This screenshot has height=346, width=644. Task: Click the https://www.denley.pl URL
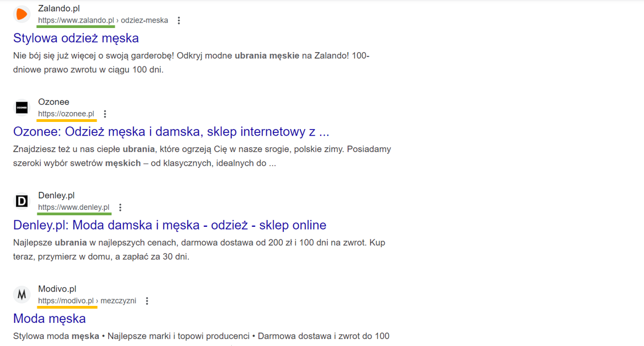pyautogui.click(x=74, y=207)
